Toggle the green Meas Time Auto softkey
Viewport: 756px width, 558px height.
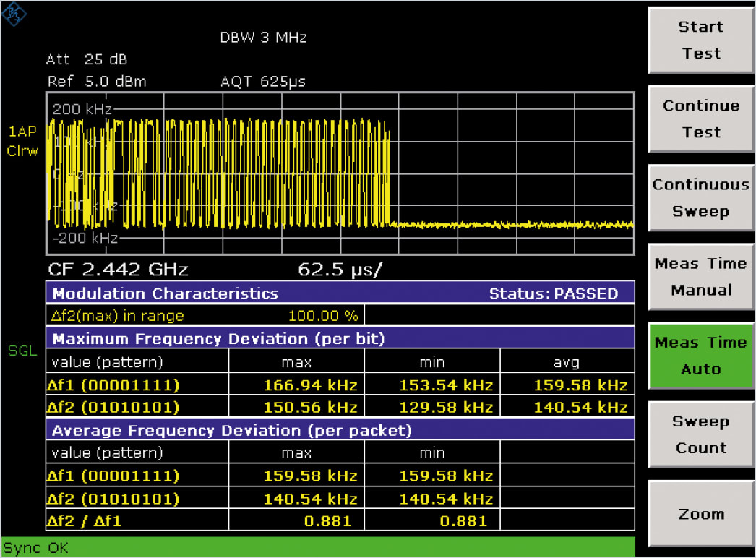(x=701, y=356)
